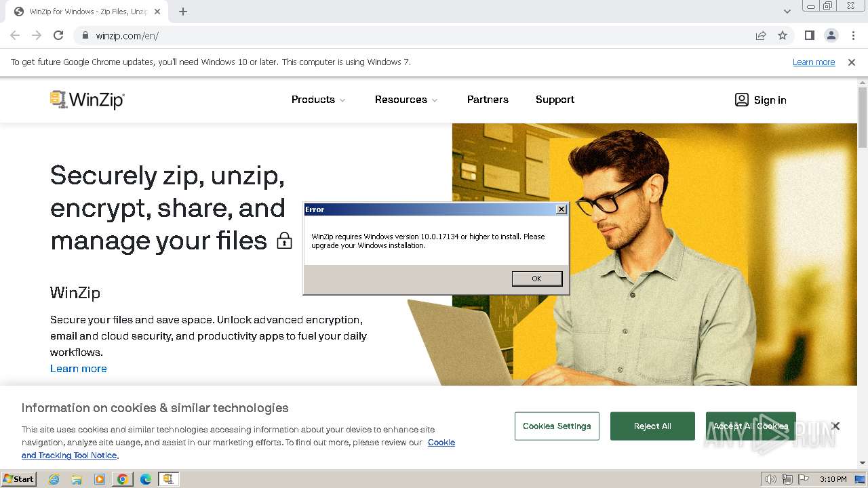Open a new tab with plus icon
This screenshot has height=488, width=868.
point(183,12)
